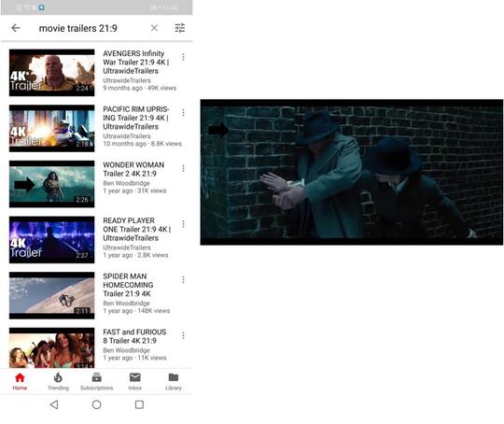The width and height of the screenshot is (504, 424).
Task: Click '10 months ago · 8.8K views' text
Action: coord(142,144)
